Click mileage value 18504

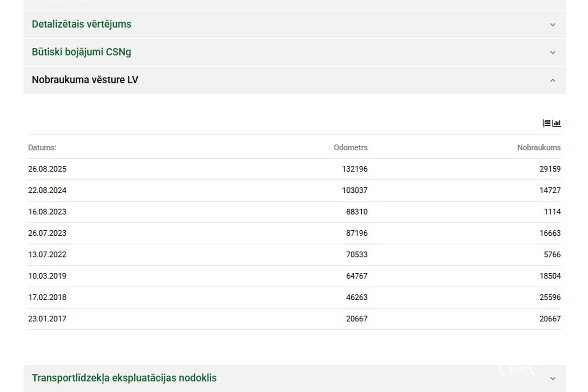click(x=550, y=276)
